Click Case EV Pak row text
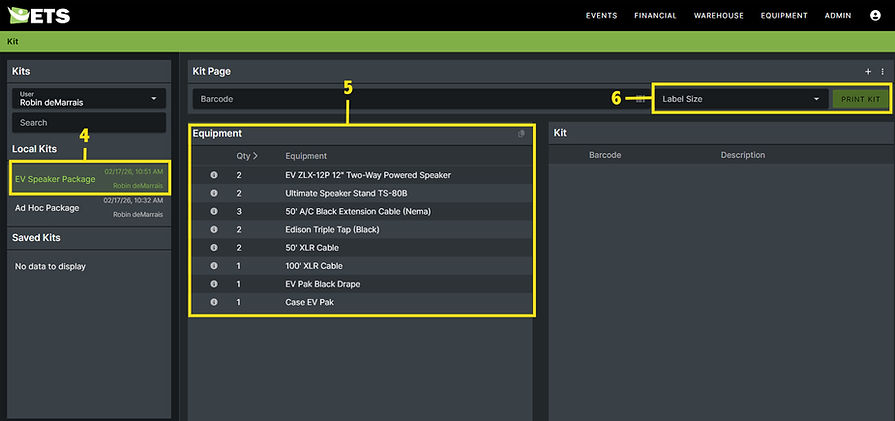Screen dimensions: 895x421 coord(309,302)
